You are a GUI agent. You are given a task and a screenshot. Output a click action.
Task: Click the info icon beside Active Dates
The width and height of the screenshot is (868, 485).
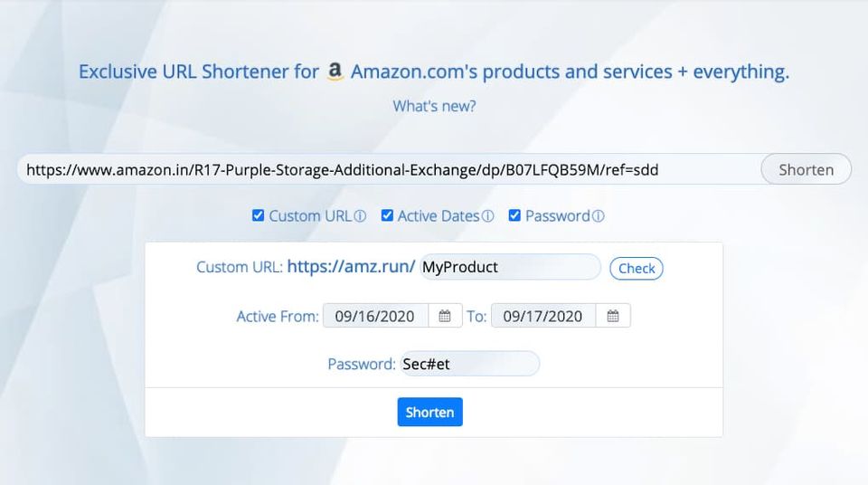pos(488,216)
